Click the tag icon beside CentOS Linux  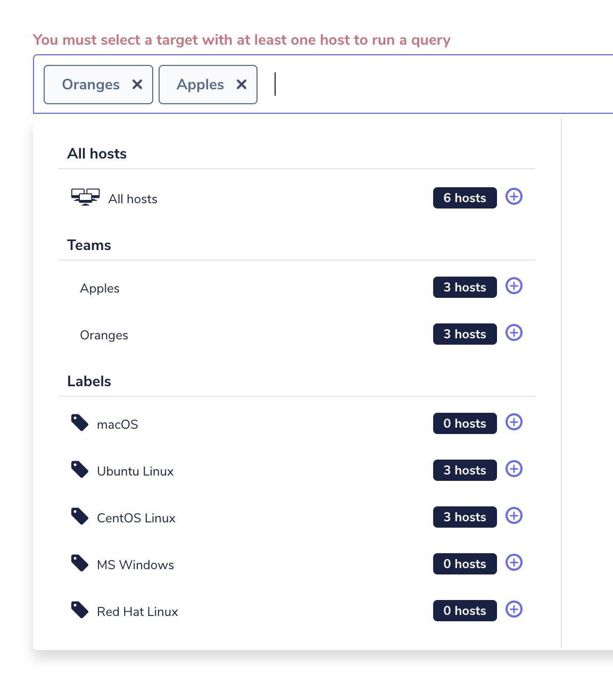[x=79, y=516]
